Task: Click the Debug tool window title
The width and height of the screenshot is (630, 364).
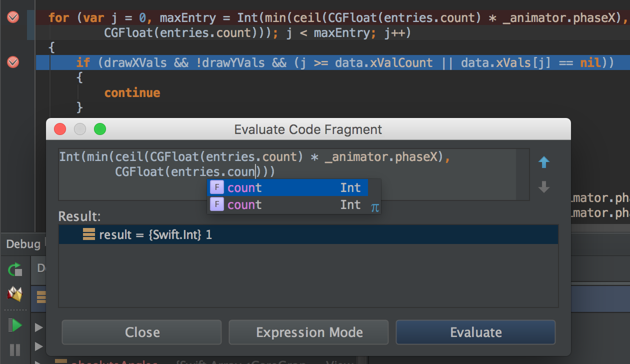Action: (23, 244)
